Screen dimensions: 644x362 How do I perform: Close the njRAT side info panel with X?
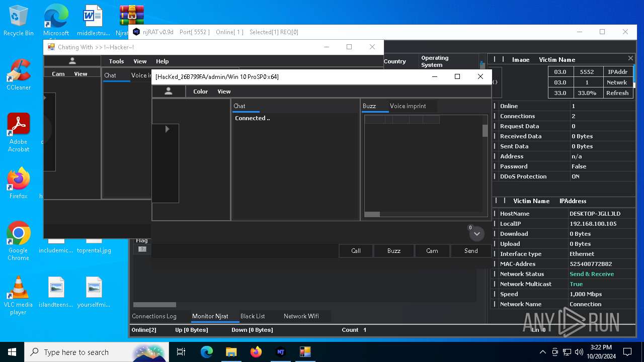[x=630, y=58]
